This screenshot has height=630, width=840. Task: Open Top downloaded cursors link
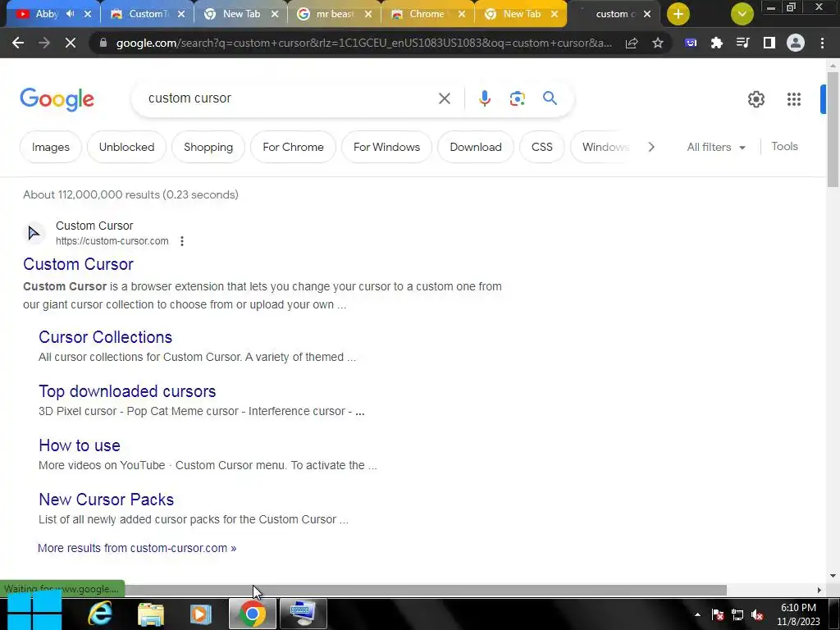(127, 391)
